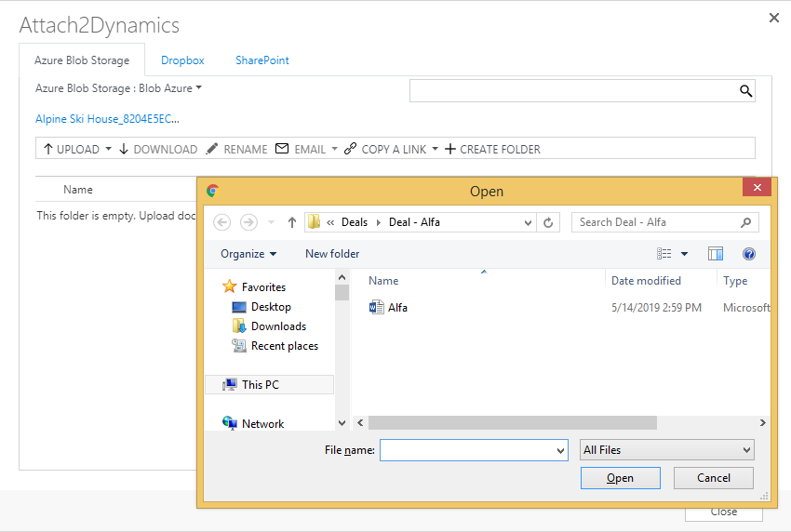This screenshot has height=532, width=791.
Task: Click the Rename pencil icon
Action: pyautogui.click(x=212, y=149)
